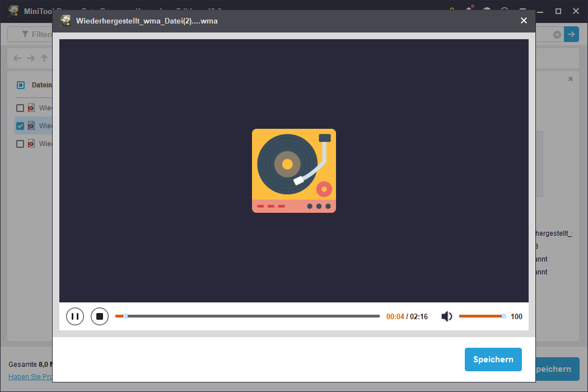This screenshot has width=588, height=392.
Task: Go up one folder level arrow
Action: (x=44, y=58)
